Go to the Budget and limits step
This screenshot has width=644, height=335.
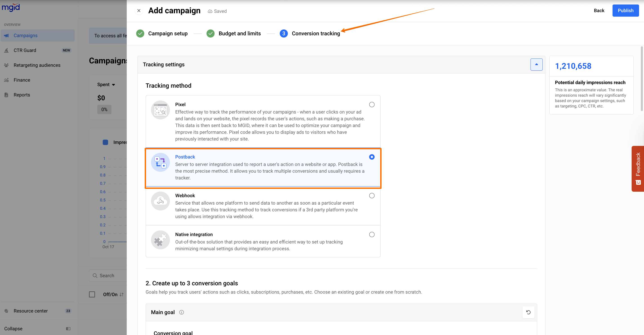point(239,33)
